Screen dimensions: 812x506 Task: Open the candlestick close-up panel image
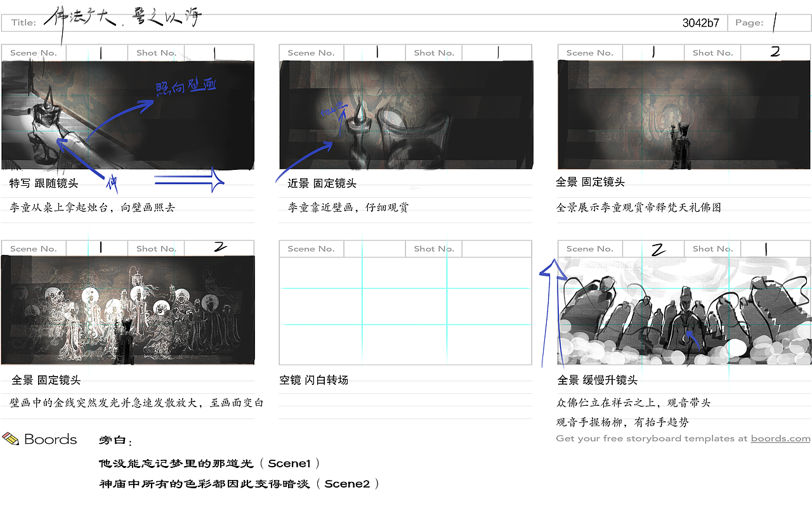tap(128, 115)
